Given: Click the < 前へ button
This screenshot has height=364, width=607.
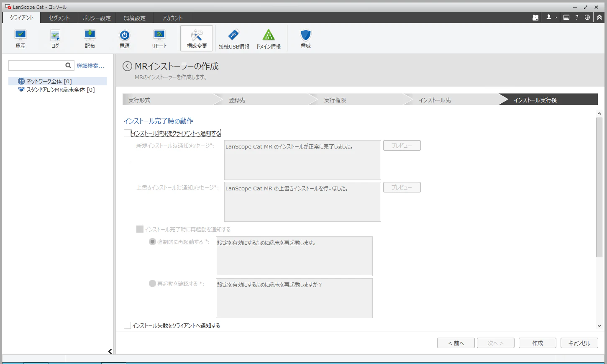Looking at the screenshot, I should coord(456,343).
